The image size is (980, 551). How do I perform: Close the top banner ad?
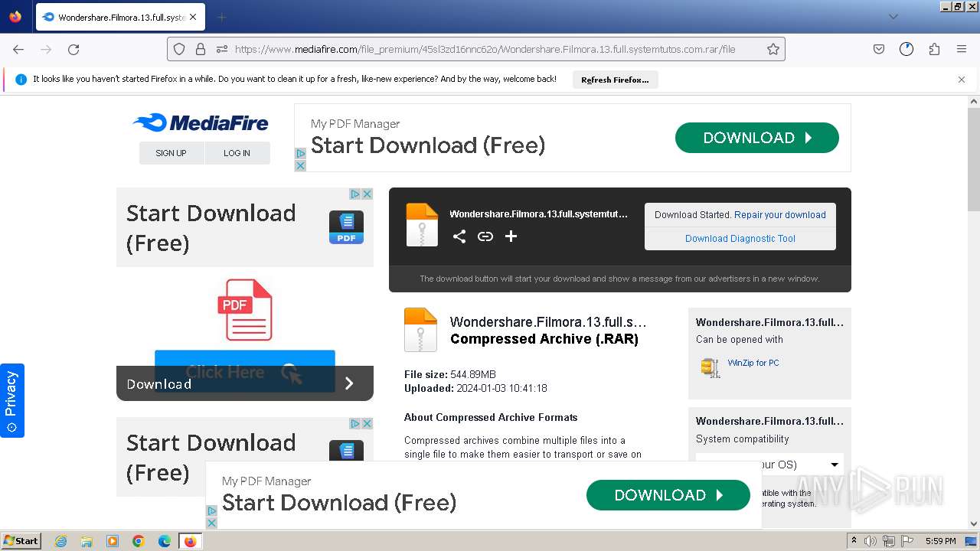300,165
